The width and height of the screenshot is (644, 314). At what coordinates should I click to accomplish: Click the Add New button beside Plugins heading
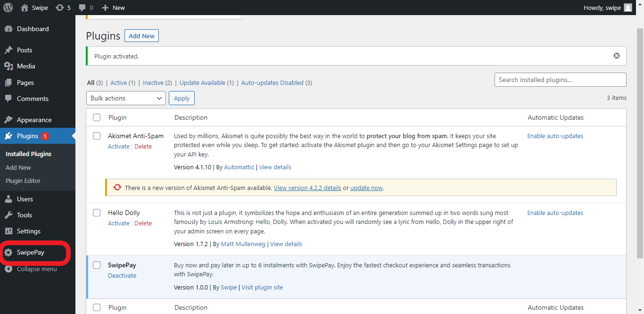click(141, 36)
